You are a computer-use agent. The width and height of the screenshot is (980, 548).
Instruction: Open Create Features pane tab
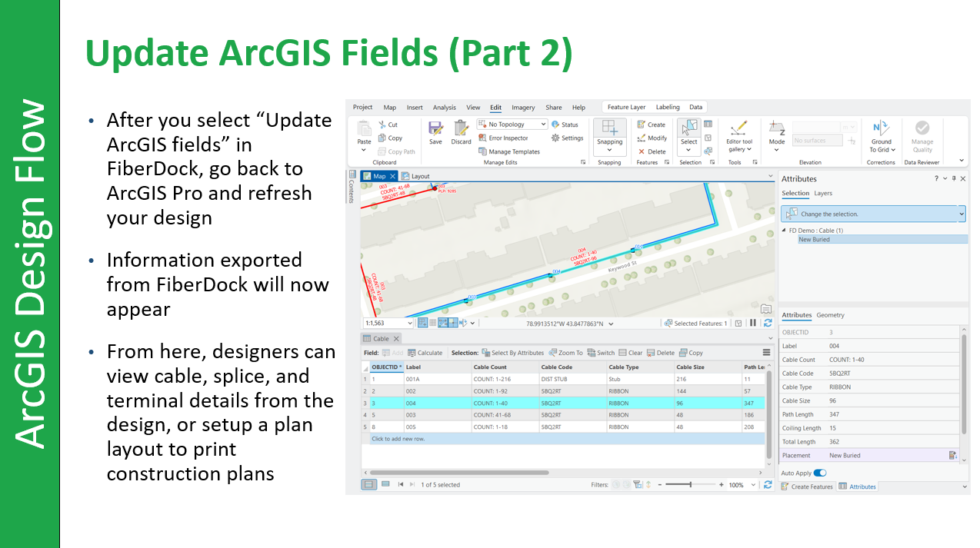tap(807, 487)
